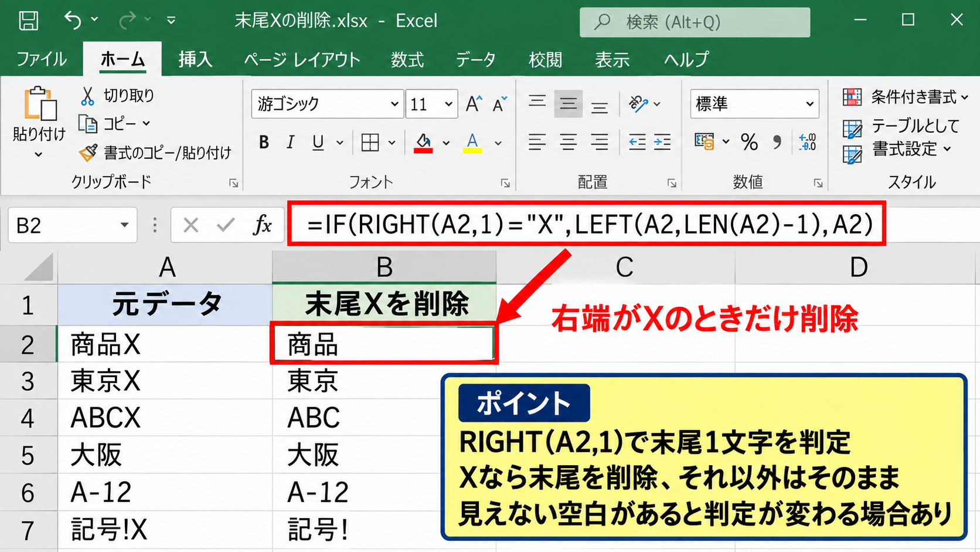This screenshot has height=552, width=980.
Task: Click the increase font size icon
Action: click(x=474, y=104)
